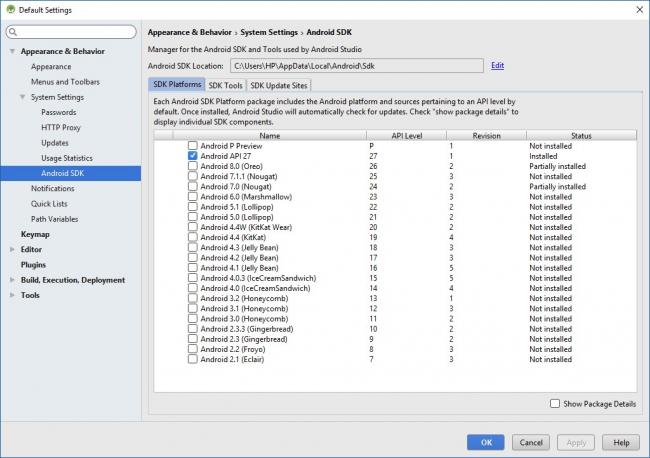Select the Android 7.0 (Nougat) checkbox
This screenshot has width=650, height=458.
point(192,186)
